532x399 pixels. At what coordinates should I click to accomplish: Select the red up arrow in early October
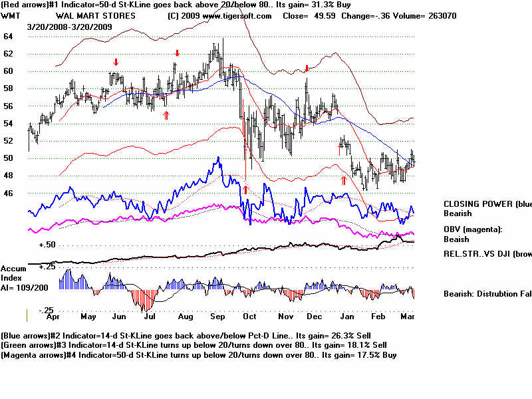[x=245, y=190]
